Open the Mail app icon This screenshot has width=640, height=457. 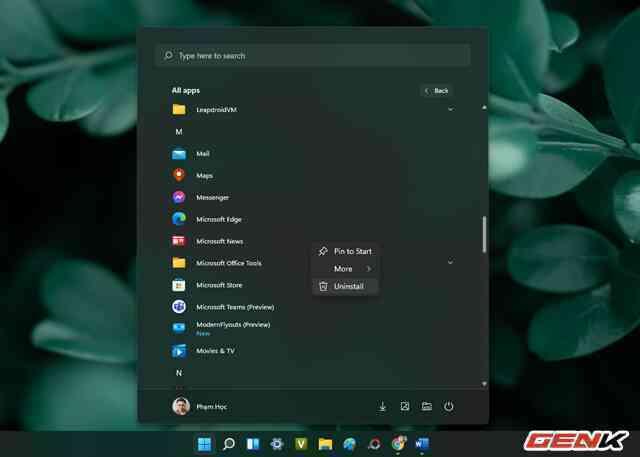[179, 154]
